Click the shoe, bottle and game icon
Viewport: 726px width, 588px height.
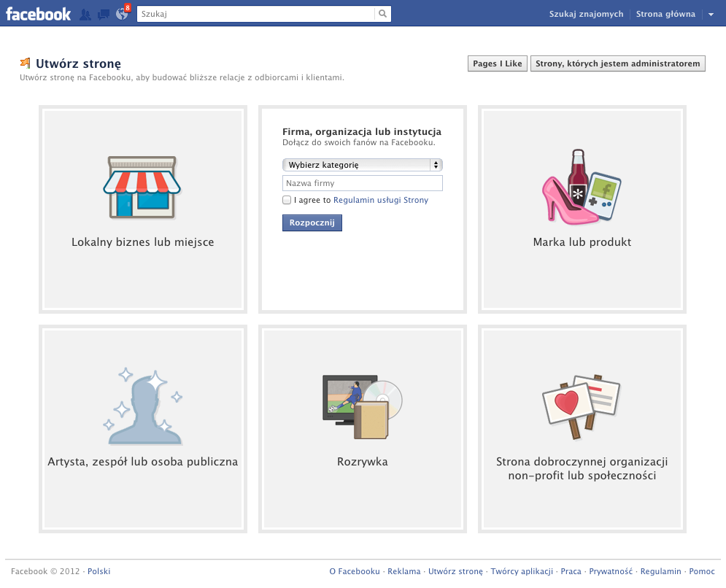click(x=582, y=187)
